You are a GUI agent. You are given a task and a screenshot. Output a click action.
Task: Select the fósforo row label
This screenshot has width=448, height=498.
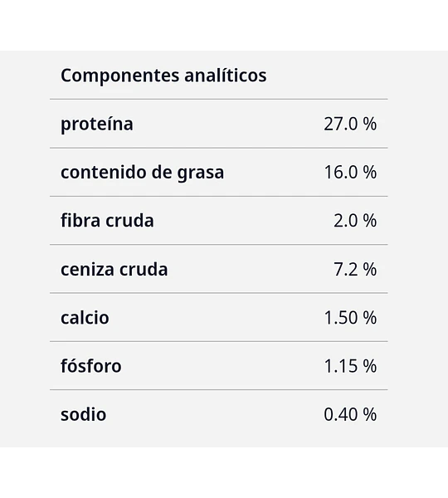pyautogui.click(x=91, y=366)
